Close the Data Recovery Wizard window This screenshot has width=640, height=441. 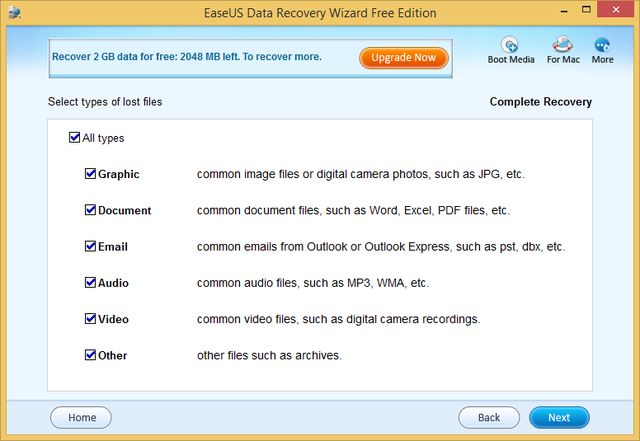(x=616, y=9)
